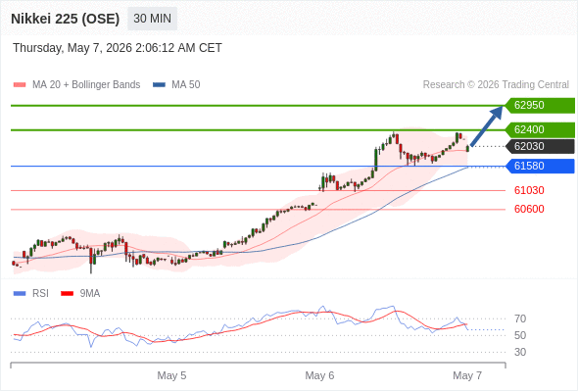The image size is (578, 392).
Task: Click the 60600 red support level
Action: point(529,209)
